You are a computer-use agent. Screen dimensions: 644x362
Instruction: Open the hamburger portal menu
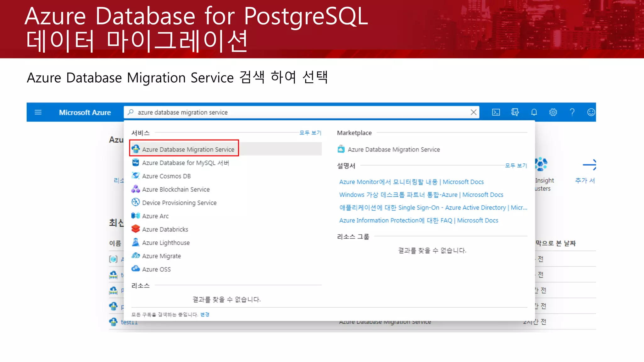coord(38,112)
